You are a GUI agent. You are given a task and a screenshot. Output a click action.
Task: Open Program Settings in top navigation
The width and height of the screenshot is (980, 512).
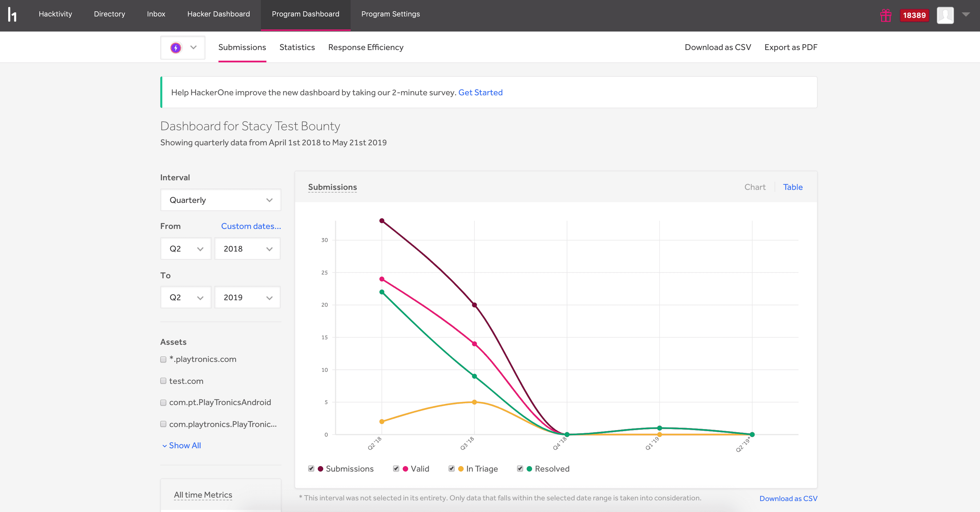(x=390, y=14)
